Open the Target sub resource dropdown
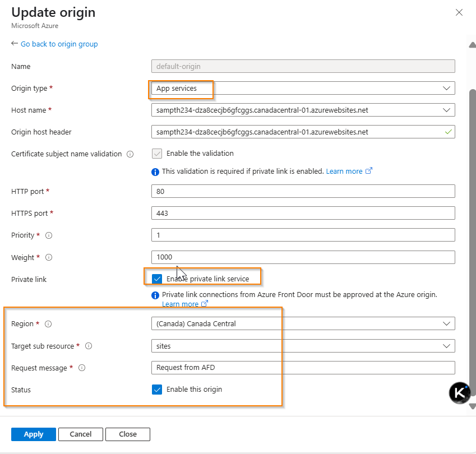The image size is (476, 454). pyautogui.click(x=447, y=346)
